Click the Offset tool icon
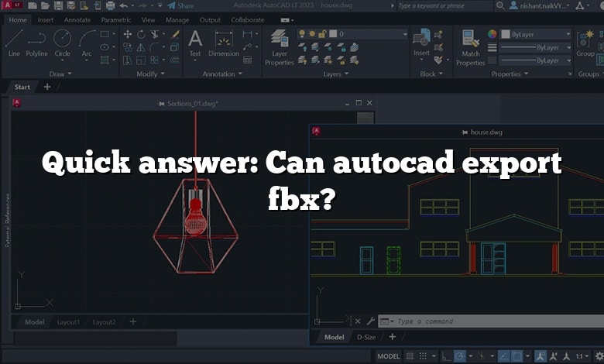This screenshot has width=604, height=364. pyautogui.click(x=174, y=60)
